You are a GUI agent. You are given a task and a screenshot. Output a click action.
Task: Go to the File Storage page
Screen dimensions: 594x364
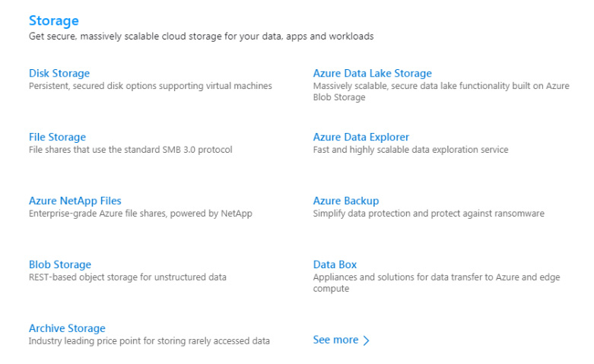click(58, 137)
